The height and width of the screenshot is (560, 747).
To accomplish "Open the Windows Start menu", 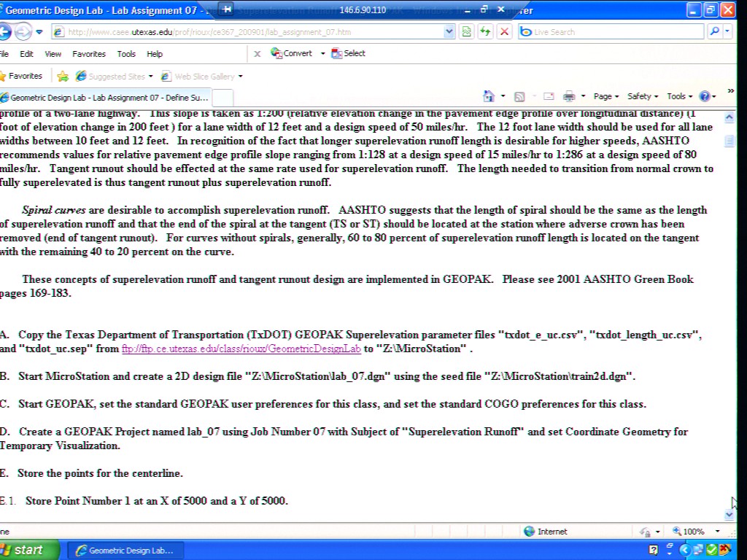I will pyautogui.click(x=28, y=551).
